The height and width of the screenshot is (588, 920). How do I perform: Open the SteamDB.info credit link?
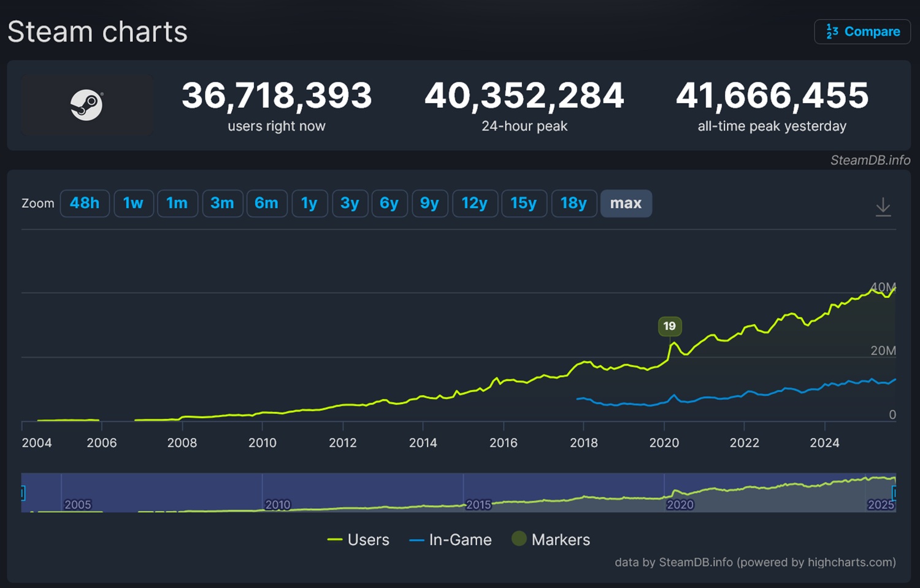(870, 160)
